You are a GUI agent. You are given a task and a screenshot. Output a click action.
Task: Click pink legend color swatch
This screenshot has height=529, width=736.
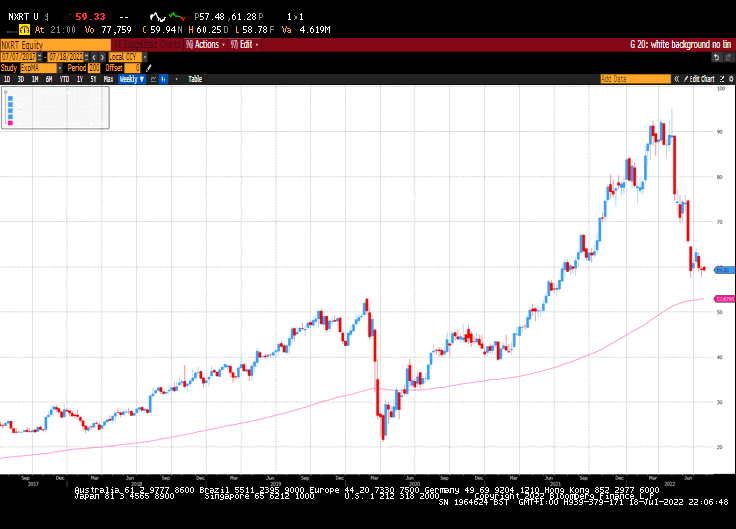tap(10, 123)
